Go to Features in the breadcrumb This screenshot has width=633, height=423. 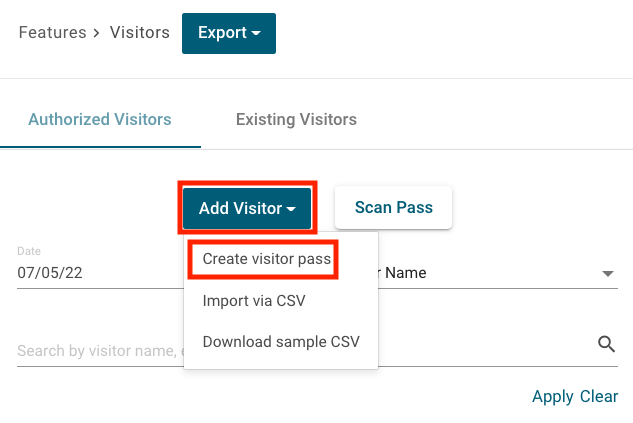point(52,33)
